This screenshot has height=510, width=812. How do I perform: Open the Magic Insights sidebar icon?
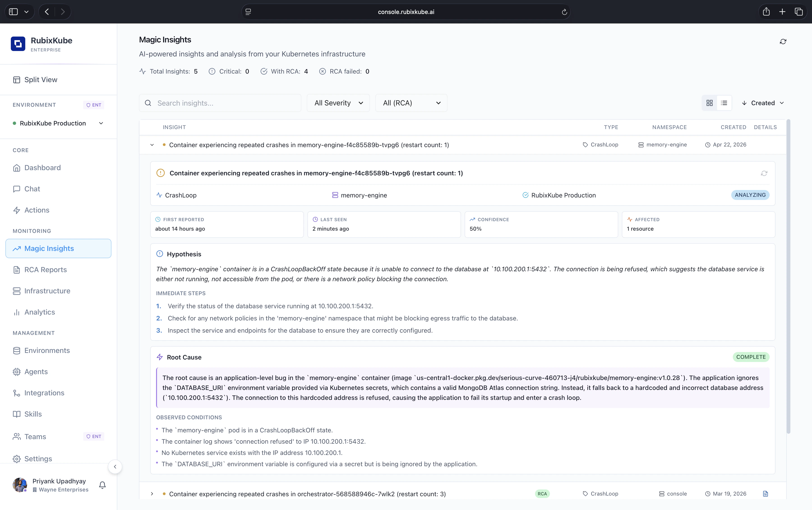tap(17, 249)
